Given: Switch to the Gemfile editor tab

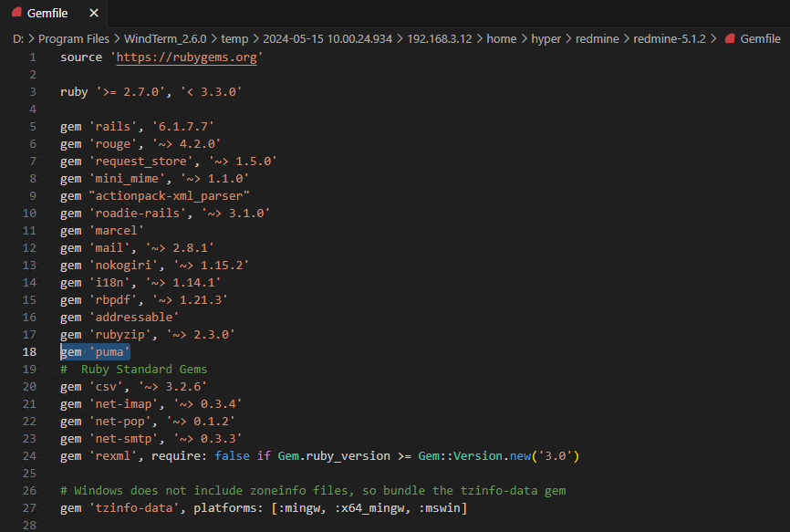Looking at the screenshot, I should pyautogui.click(x=47, y=13).
